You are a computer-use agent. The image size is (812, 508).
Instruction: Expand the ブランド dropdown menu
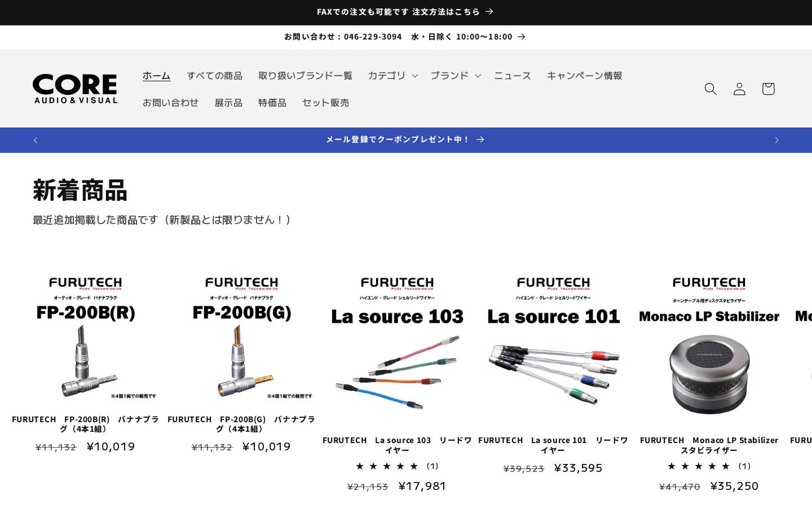pos(455,75)
